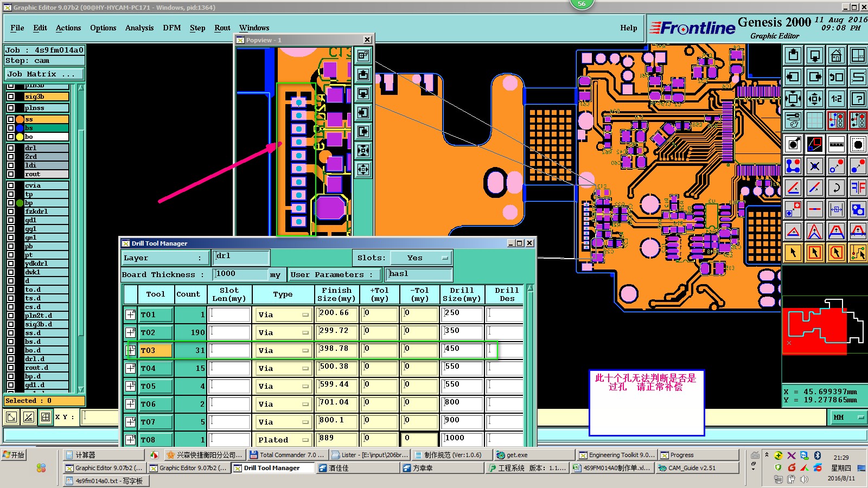Image resolution: width=868 pixels, height=488 pixels.
Task: Toggle the grid display icon
Action: coord(815,120)
